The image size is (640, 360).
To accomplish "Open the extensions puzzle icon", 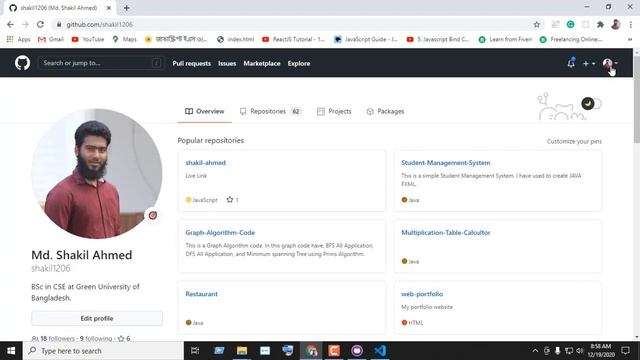I will tap(600, 24).
